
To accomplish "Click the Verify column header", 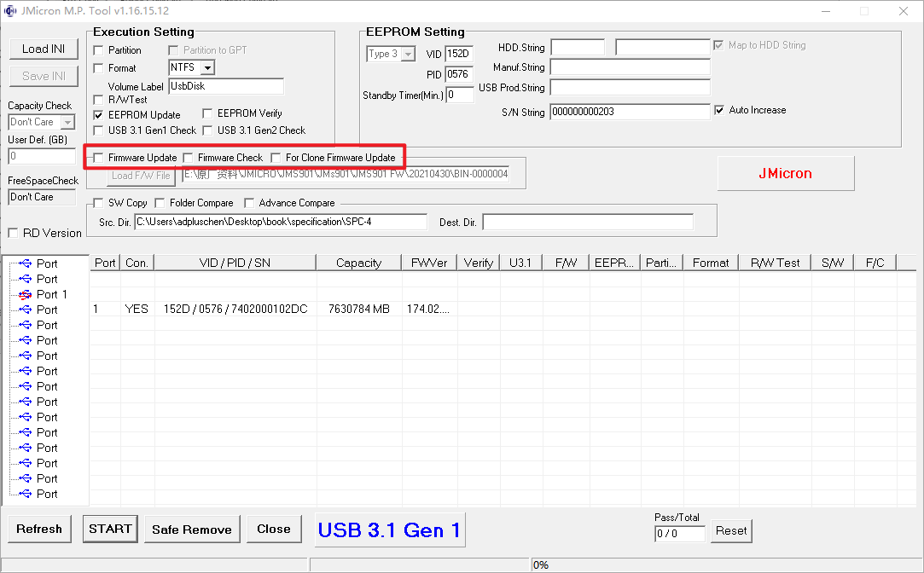I will coord(479,263).
